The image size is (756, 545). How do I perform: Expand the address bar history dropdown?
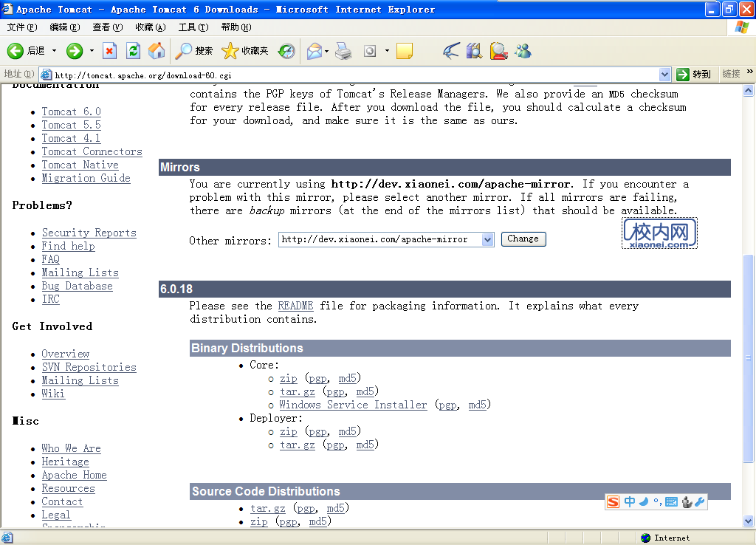(x=664, y=74)
